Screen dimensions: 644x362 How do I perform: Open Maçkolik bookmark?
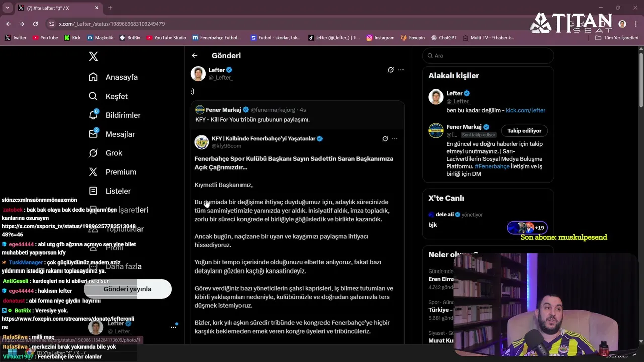(100, 38)
